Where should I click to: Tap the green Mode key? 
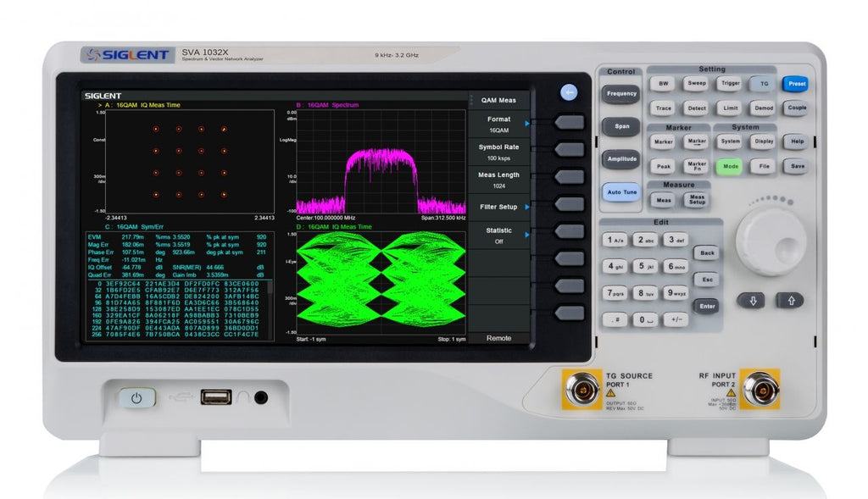click(x=729, y=167)
